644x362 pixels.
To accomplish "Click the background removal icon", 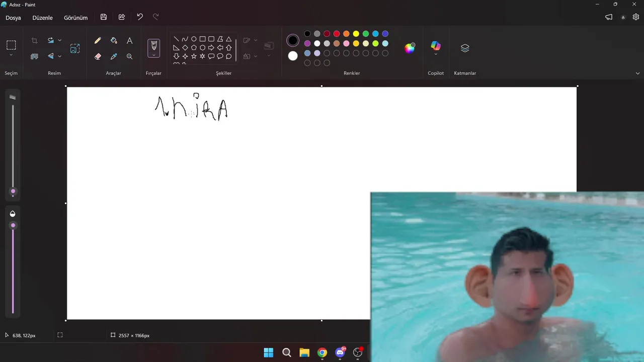I will [34, 56].
